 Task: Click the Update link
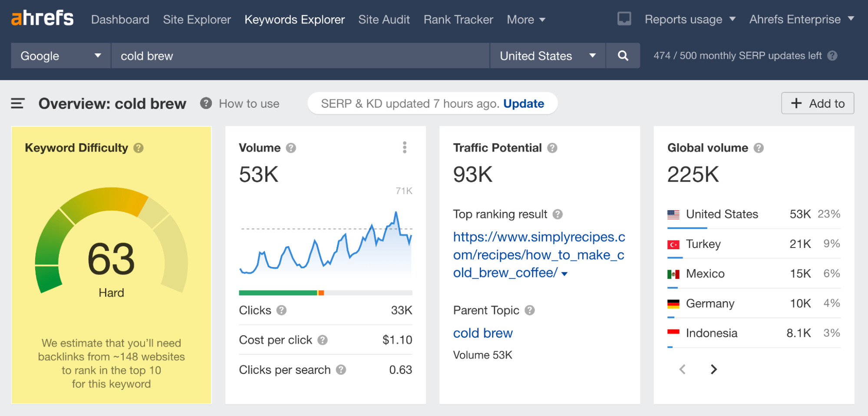coord(523,103)
